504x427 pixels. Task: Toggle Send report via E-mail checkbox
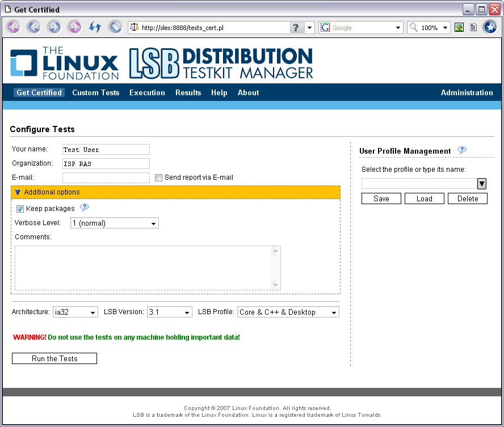point(158,178)
